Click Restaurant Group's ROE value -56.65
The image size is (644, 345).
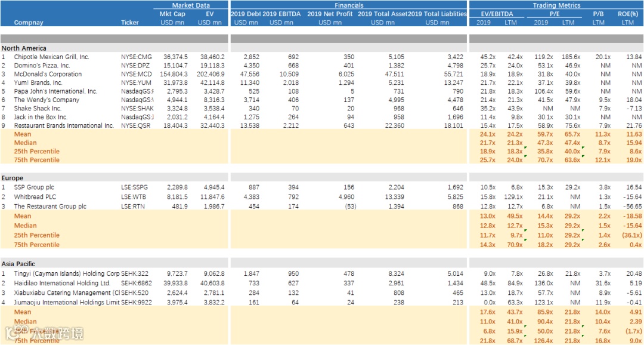pyautogui.click(x=633, y=207)
